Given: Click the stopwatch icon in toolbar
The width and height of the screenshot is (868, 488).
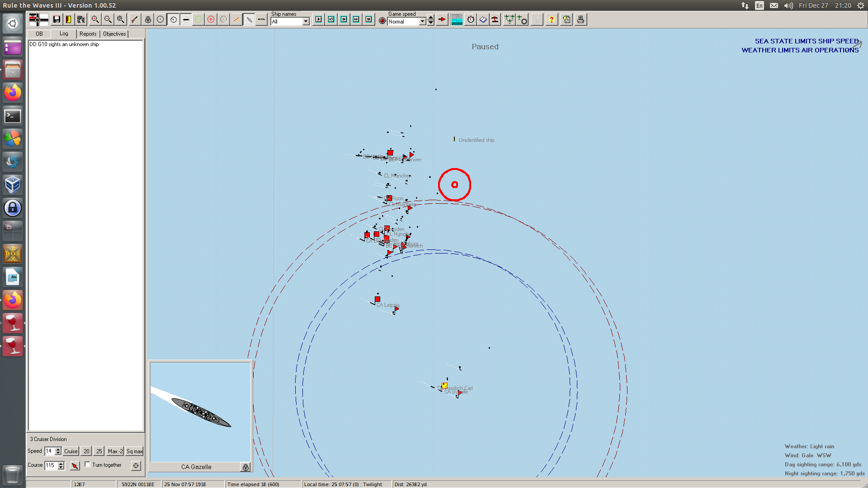Looking at the screenshot, I should [x=471, y=19].
